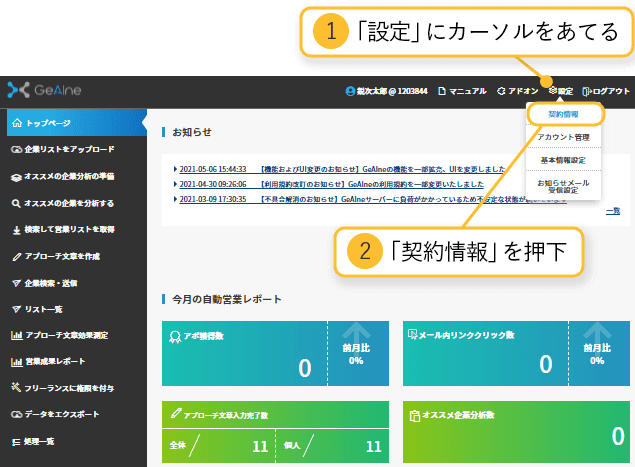Click the tools icon beside フリーランスに権限を付与
Screen dimensions: 635x467
[x=16, y=387]
